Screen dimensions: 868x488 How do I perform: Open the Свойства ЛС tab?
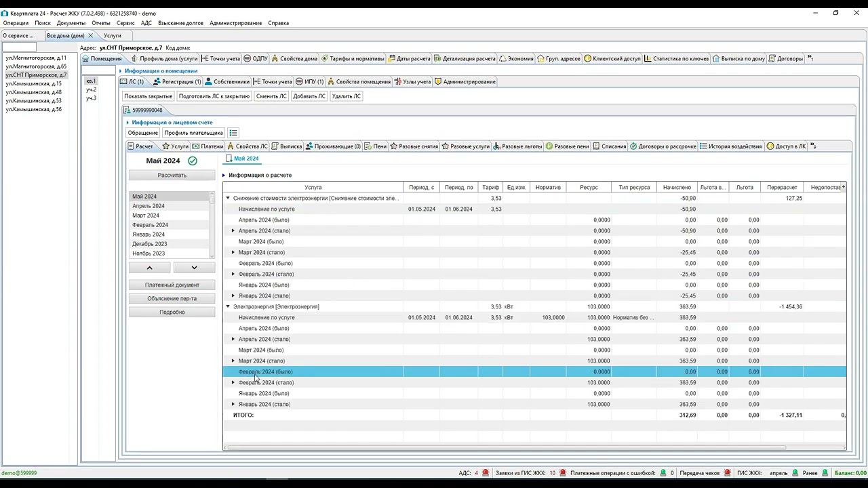(248, 146)
